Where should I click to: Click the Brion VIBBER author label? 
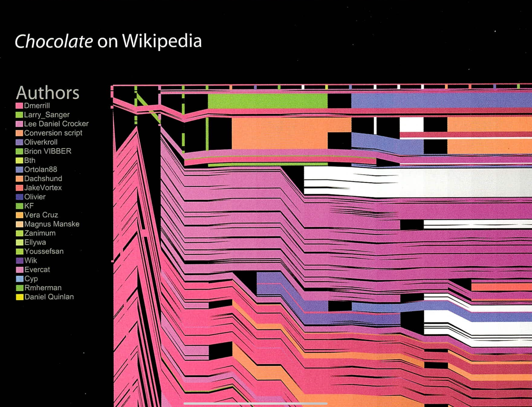tap(48, 151)
